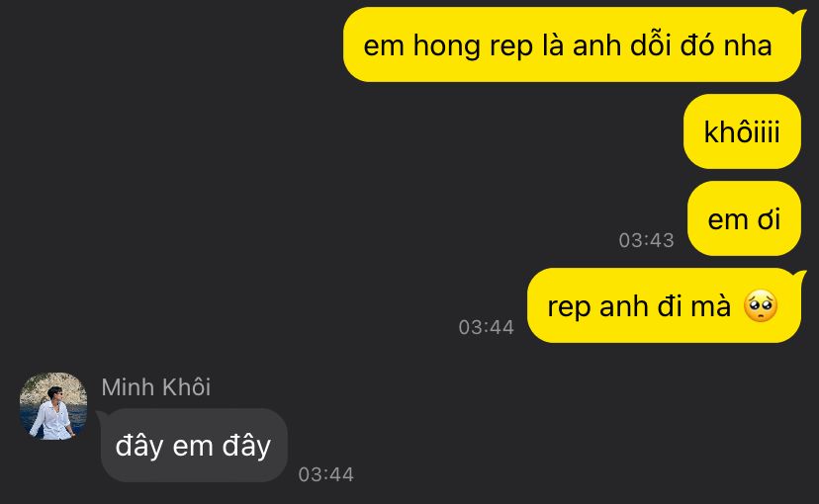Click the 03:43 timestamp
The width and height of the screenshot is (819, 504).
646,240
